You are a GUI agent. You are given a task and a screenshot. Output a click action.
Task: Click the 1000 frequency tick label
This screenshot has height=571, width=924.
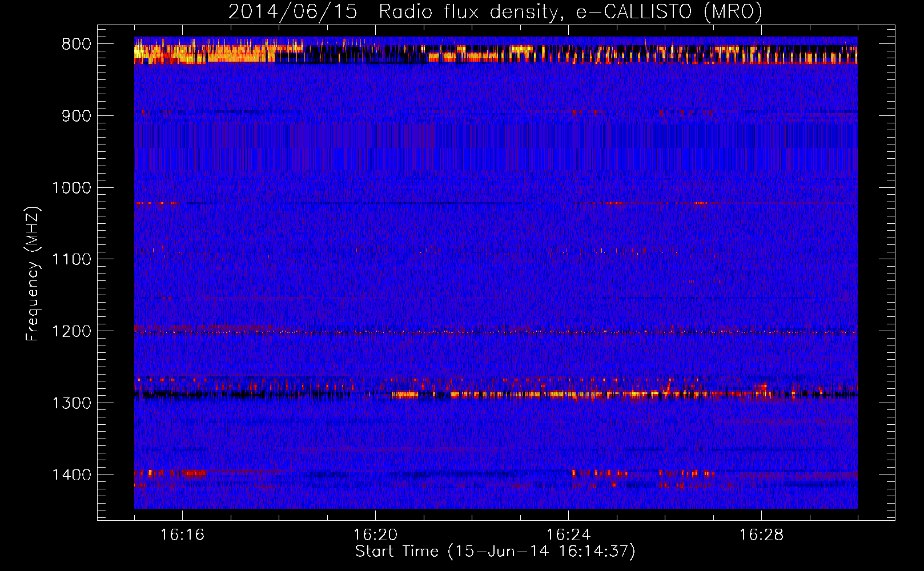(x=72, y=188)
